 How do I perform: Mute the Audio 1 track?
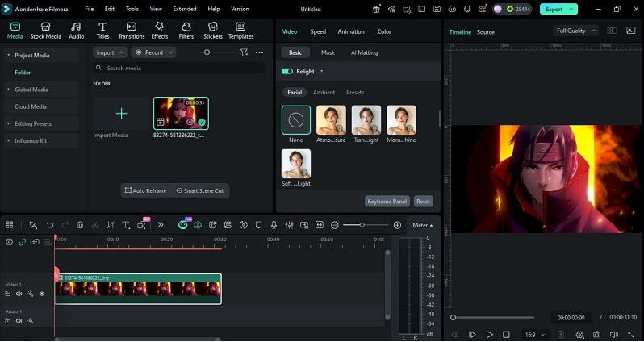coord(19,321)
